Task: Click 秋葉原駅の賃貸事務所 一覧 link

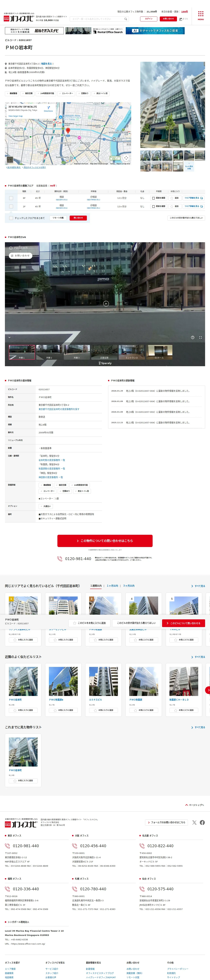Action: (52, 469)
